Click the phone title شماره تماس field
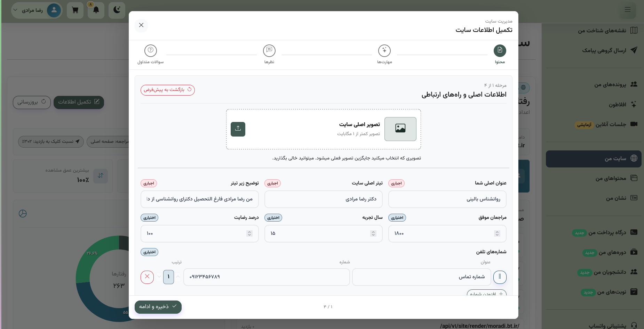The image size is (644, 329). tap(422, 277)
